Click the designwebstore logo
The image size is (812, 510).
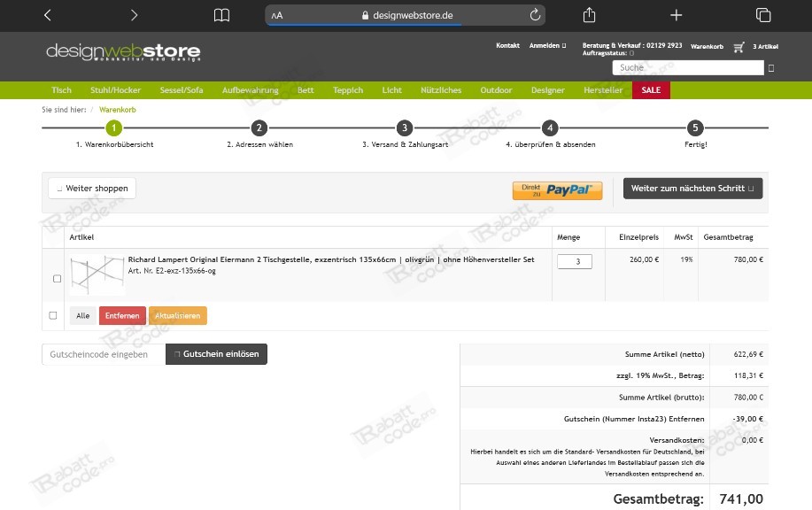coord(123,52)
